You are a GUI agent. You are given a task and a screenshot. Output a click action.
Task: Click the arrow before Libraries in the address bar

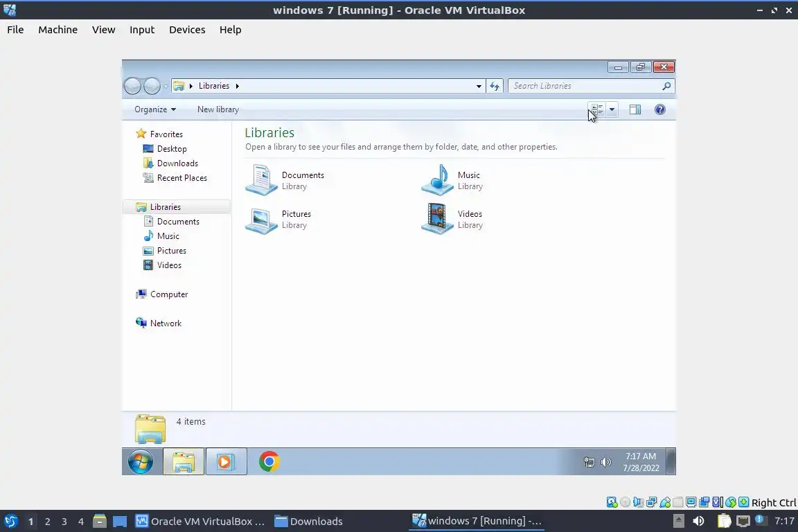click(x=191, y=86)
